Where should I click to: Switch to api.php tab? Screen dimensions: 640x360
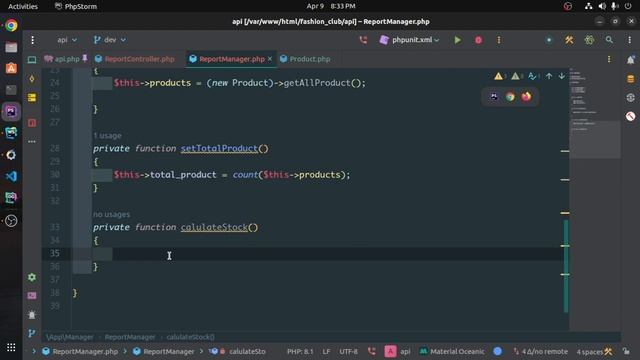click(x=65, y=59)
